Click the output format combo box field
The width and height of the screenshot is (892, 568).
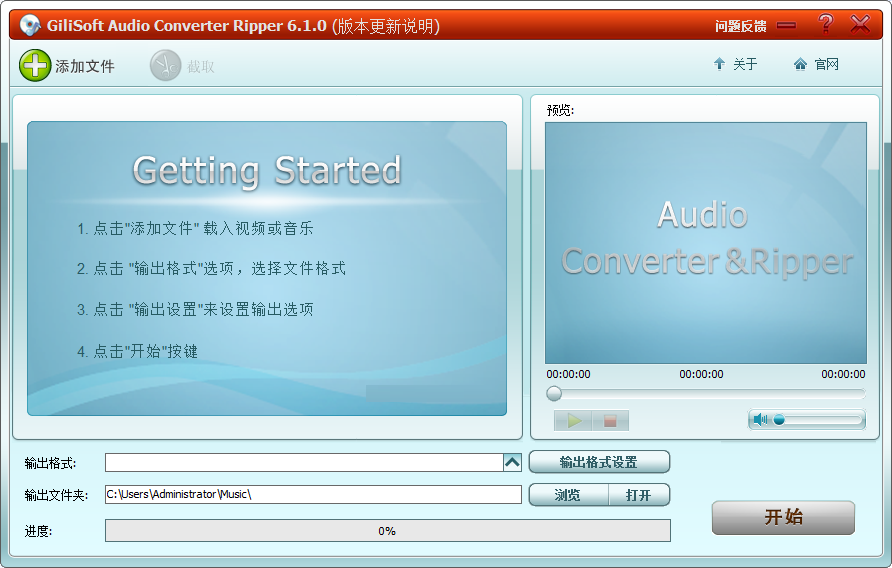(x=304, y=462)
